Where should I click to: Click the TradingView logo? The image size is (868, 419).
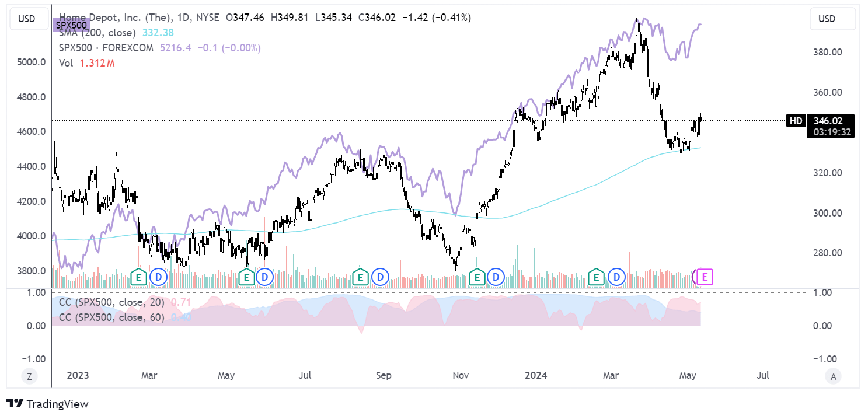pyautogui.click(x=47, y=404)
